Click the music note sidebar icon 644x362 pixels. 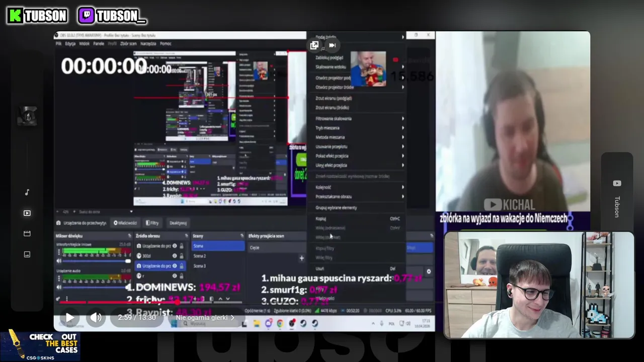27,193
